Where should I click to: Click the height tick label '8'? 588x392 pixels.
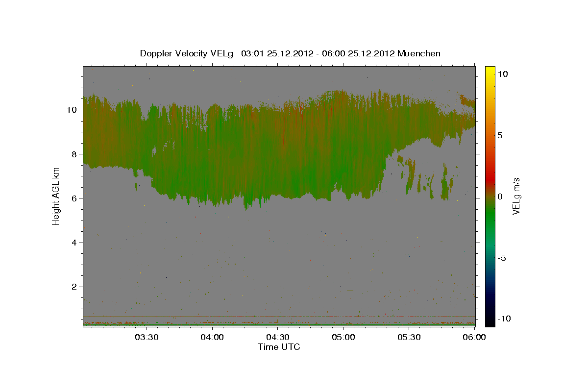tap(74, 154)
